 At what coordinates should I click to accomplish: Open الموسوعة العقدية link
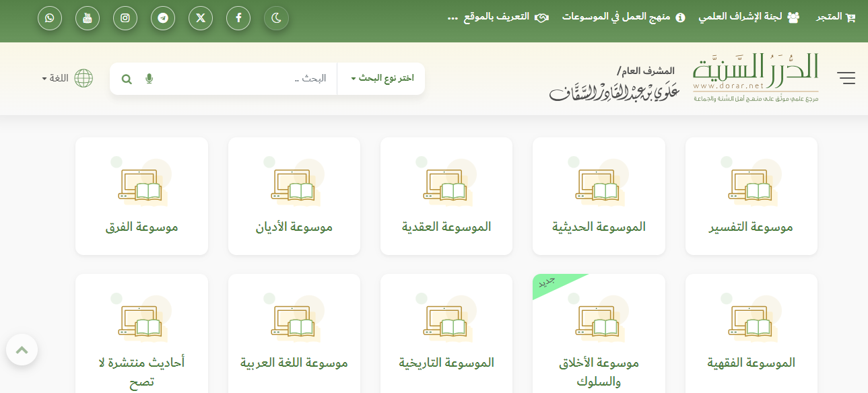(x=446, y=227)
